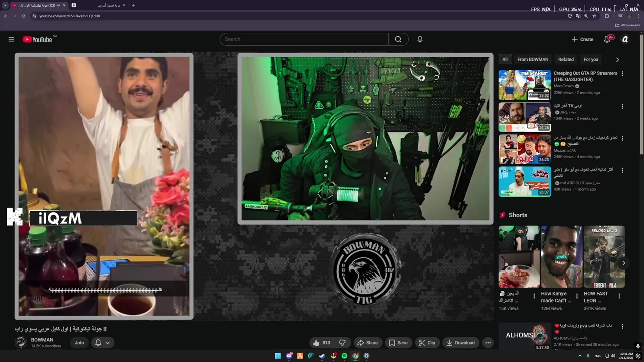Open media controls icon in Chrome toolbar
This screenshot has height=362, width=644.
click(x=620, y=16)
